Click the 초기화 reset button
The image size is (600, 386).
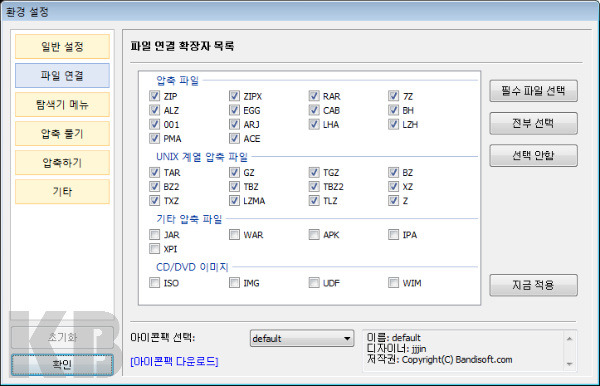[x=62, y=337]
